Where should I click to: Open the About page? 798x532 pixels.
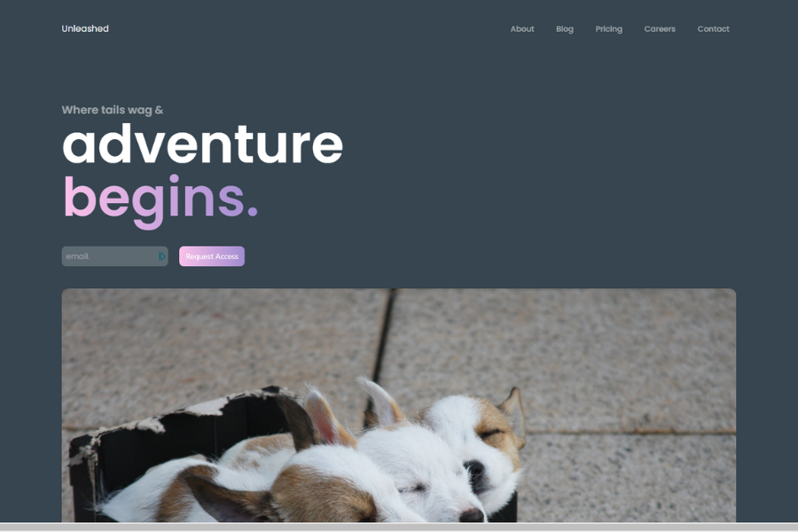522,29
